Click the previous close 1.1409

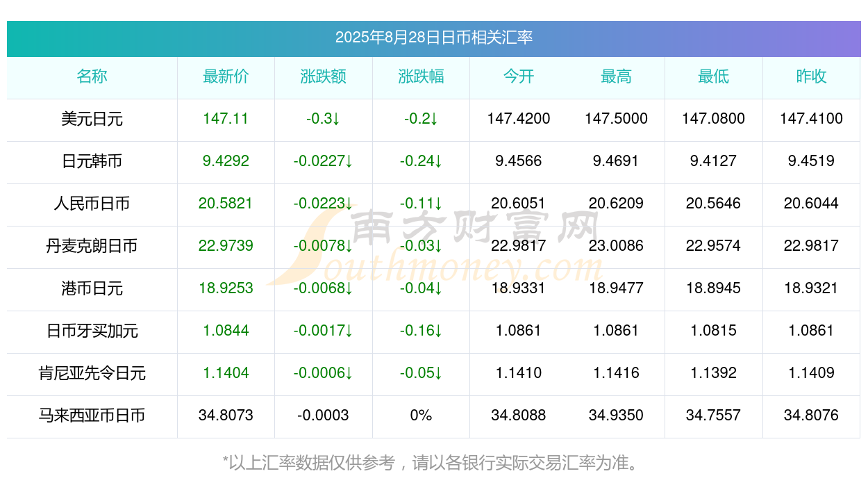click(811, 373)
